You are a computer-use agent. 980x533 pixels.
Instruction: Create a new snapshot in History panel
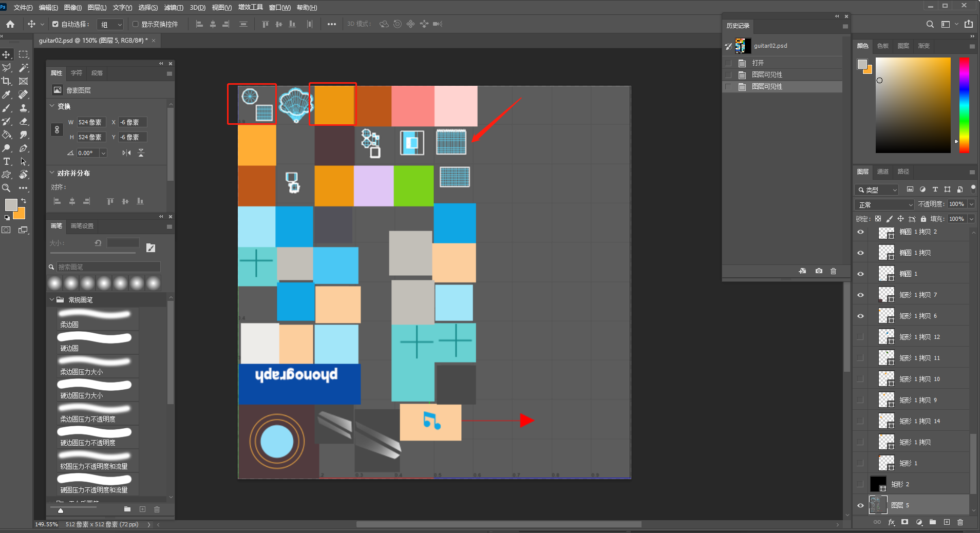pyautogui.click(x=819, y=271)
